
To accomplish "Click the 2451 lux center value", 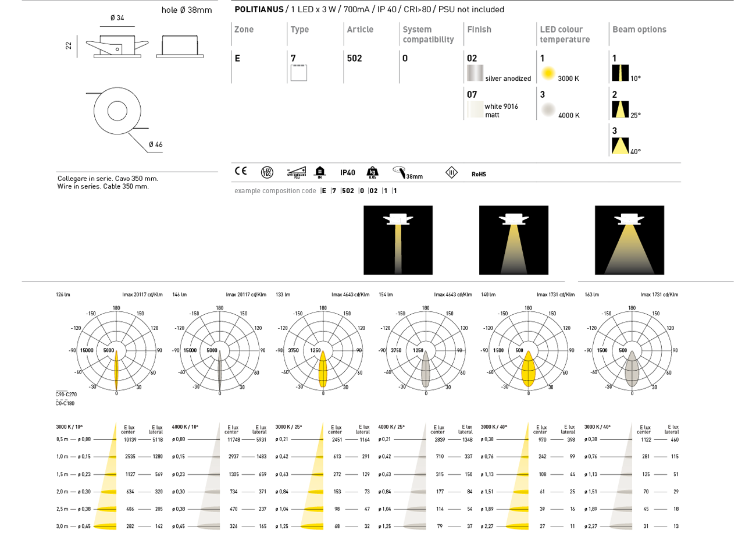I will click(337, 440).
